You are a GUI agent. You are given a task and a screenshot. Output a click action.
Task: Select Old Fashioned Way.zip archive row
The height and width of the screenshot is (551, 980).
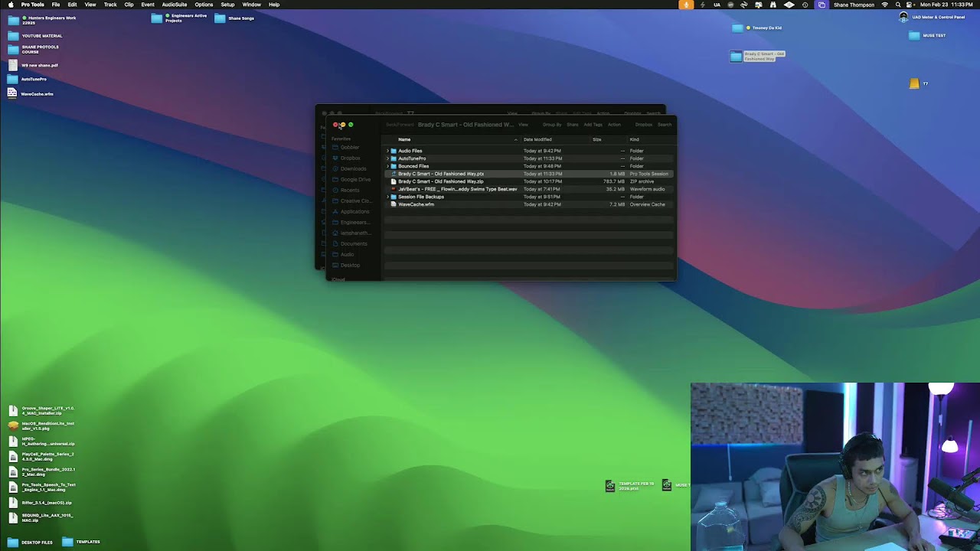528,181
